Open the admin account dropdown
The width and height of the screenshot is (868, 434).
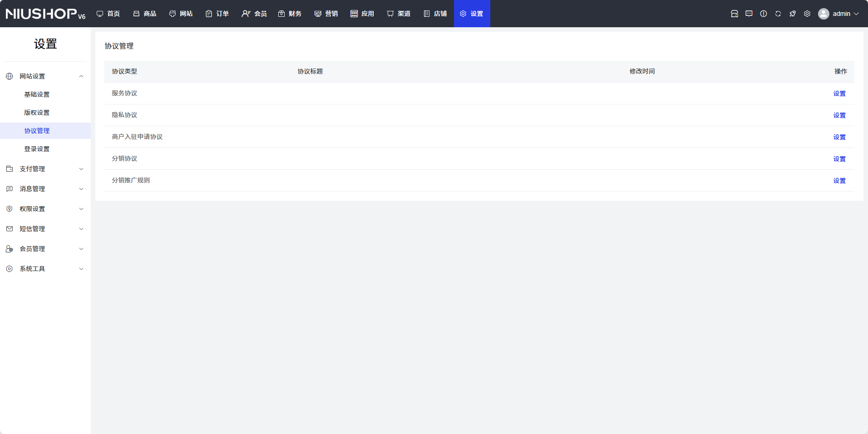tap(845, 14)
